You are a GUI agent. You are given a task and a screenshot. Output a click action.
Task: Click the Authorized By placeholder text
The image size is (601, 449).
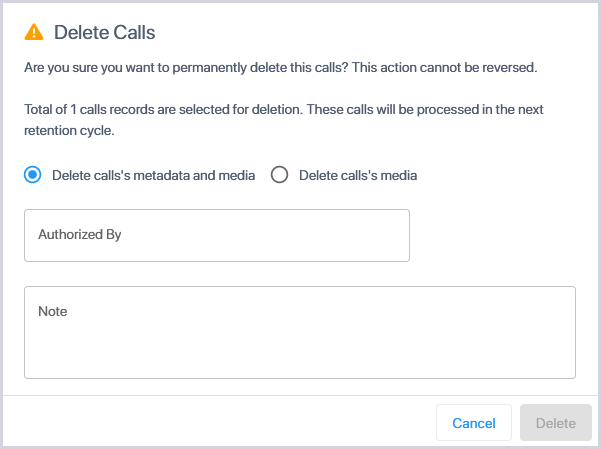(x=80, y=234)
